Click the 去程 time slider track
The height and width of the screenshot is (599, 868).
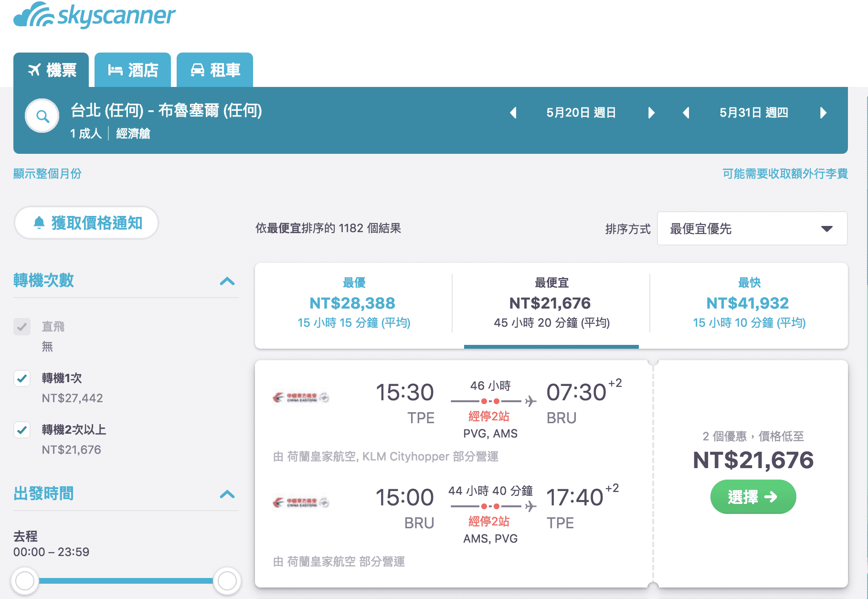point(126,581)
